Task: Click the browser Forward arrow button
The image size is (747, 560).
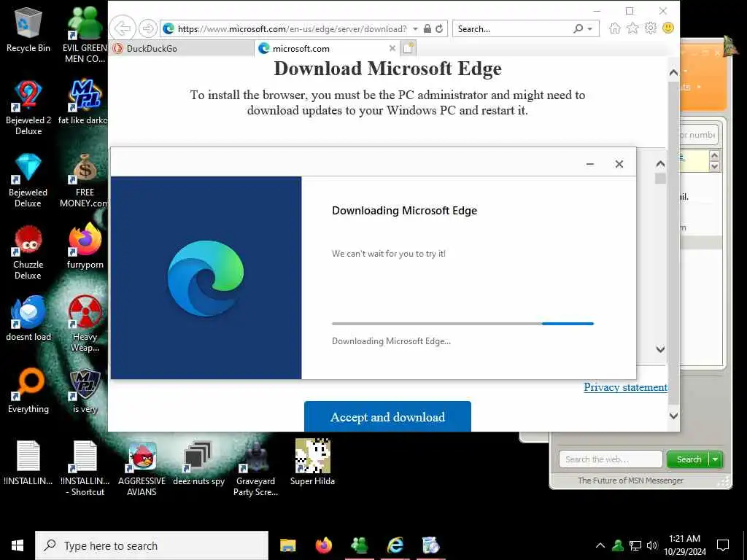Action: [147, 28]
